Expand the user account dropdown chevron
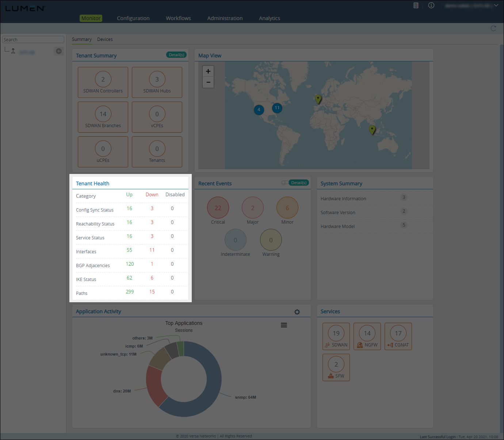The height and width of the screenshot is (440, 504). (x=496, y=5)
